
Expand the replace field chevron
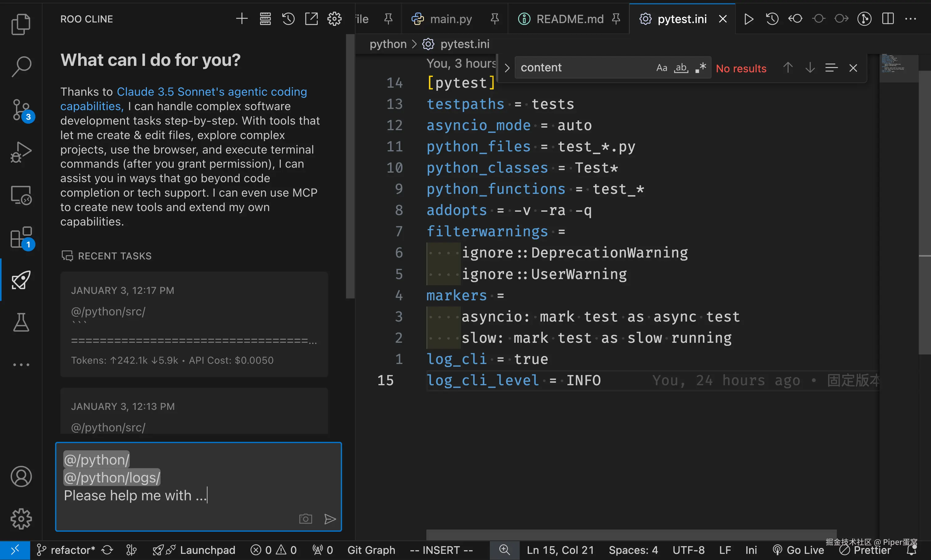(507, 68)
